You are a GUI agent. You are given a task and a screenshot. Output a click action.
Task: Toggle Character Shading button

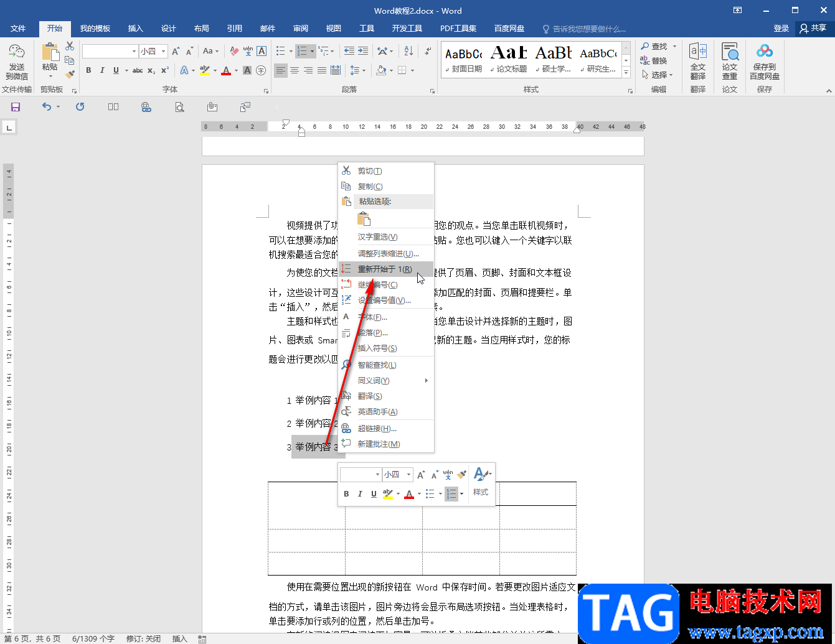[247, 70]
